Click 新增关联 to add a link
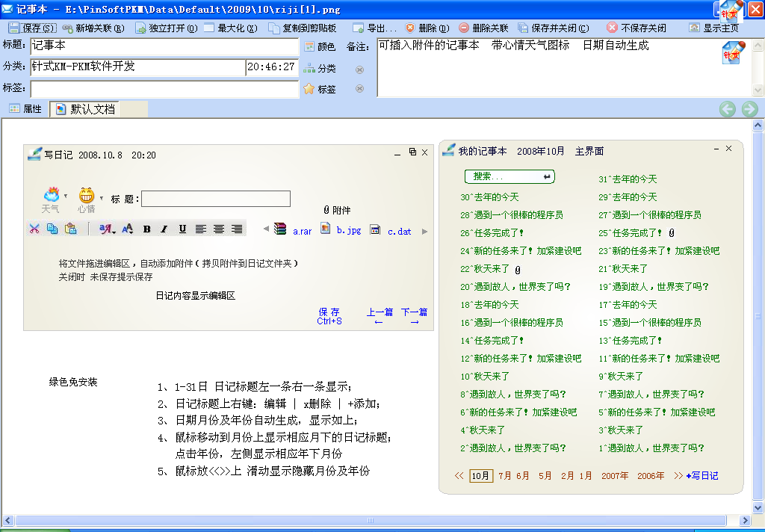 [x=92, y=28]
